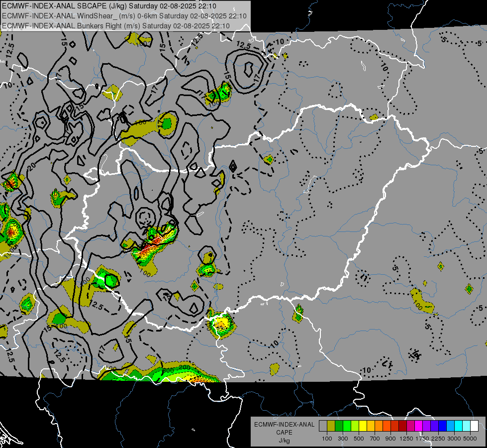The image size is (487, 448).
Task: Click the 1250 value under the legend
Action: (x=406, y=439)
